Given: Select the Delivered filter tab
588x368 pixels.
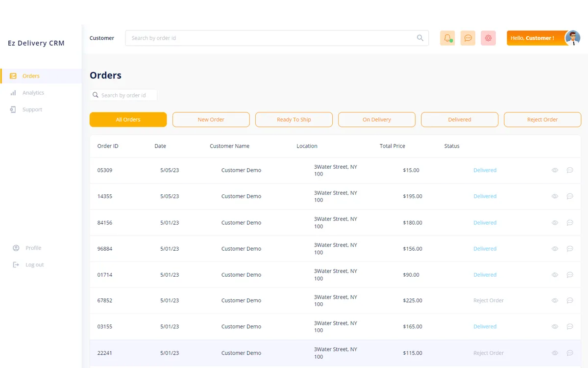Looking at the screenshot, I should 460,120.
